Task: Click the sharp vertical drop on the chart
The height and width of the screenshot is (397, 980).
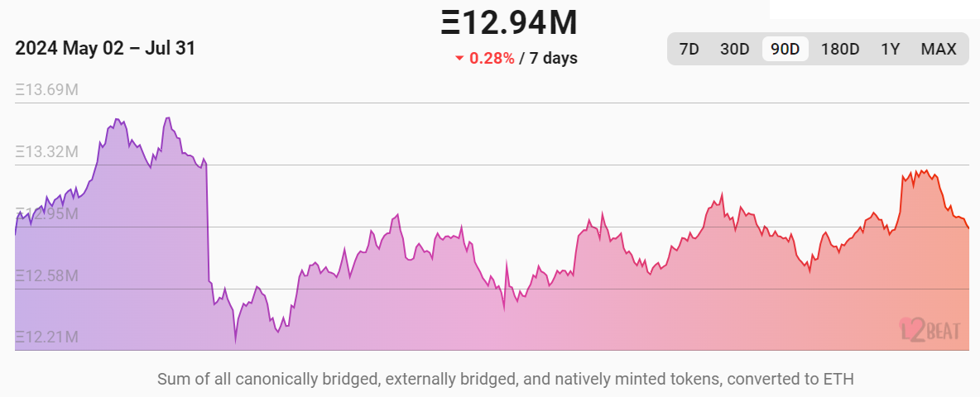Action: [208, 222]
